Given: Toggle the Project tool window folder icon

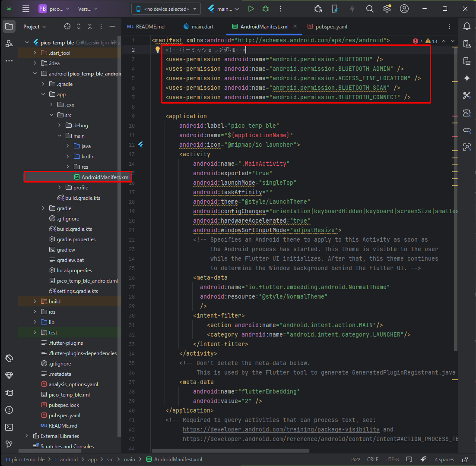Looking at the screenshot, I should point(9,27).
